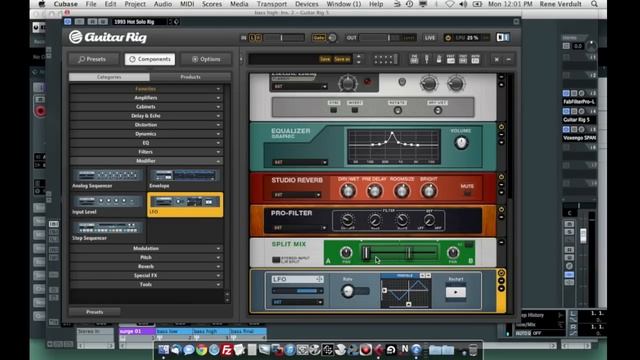Click the Save preset button
Screen dimensions: 640x360
pyautogui.click(x=325, y=59)
